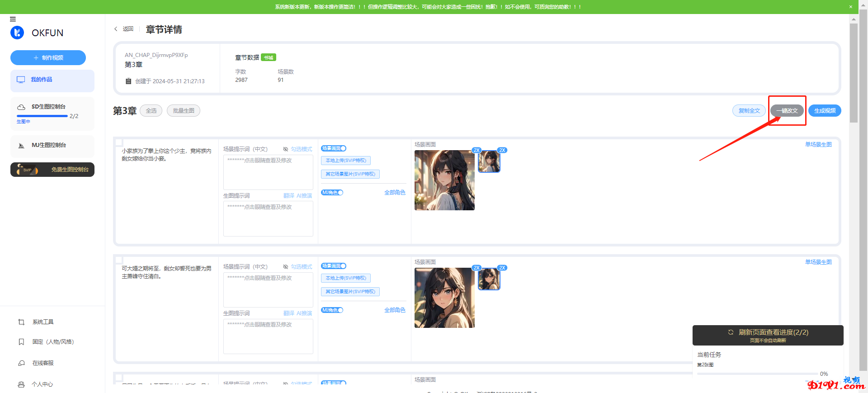Click 本地上传(SVIP特权) in first scene
This screenshot has height=393, width=868.
click(346, 161)
